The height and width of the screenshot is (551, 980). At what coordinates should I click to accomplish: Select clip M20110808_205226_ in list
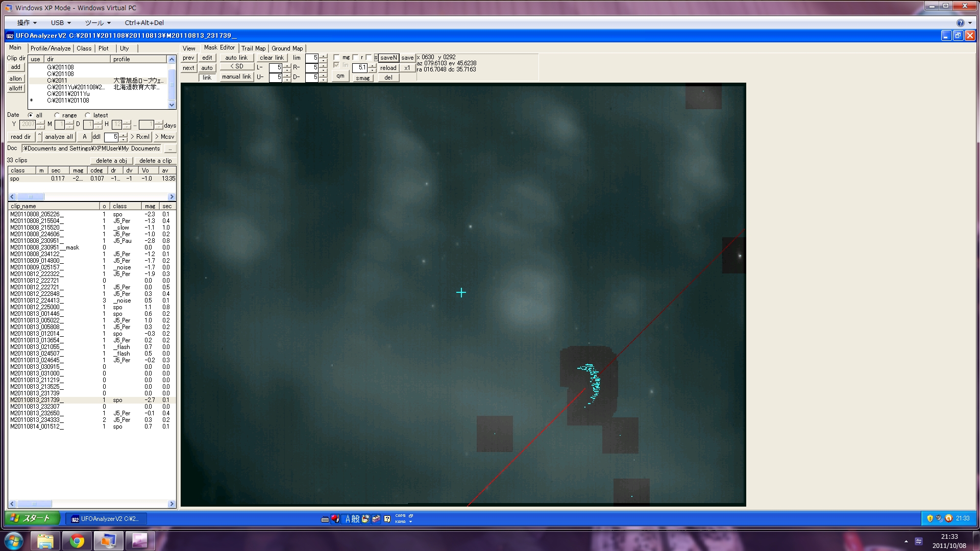92,215
